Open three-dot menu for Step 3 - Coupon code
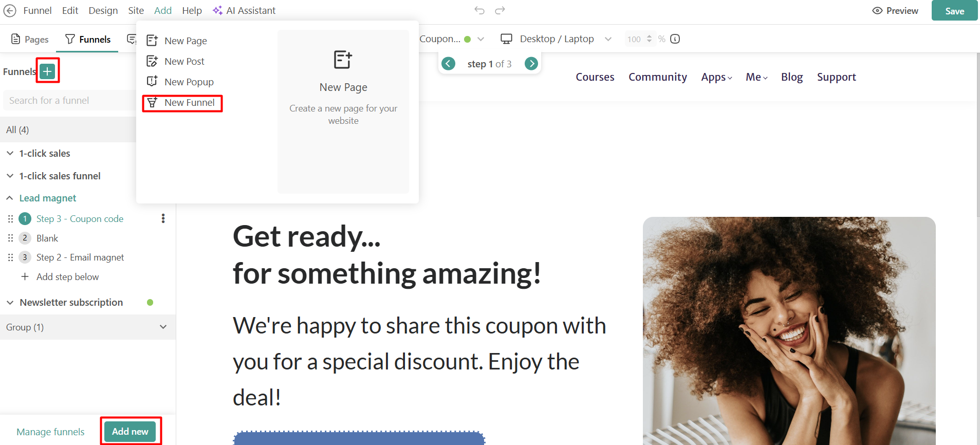 163,218
